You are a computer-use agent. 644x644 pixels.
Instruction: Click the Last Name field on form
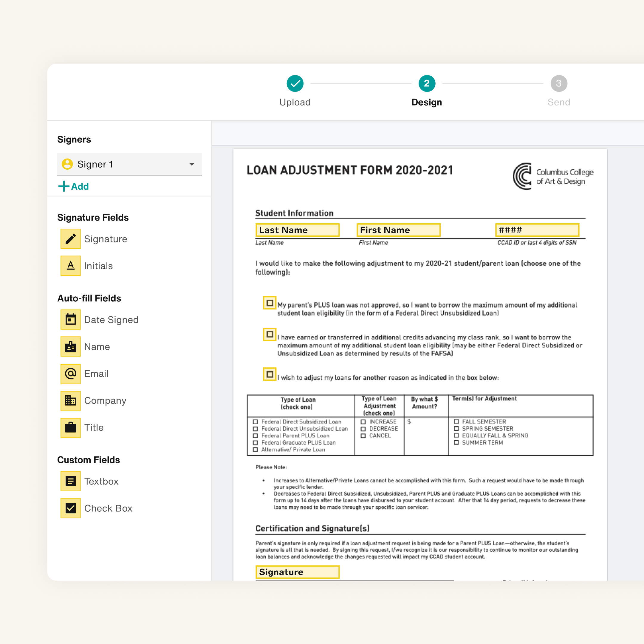(x=297, y=230)
